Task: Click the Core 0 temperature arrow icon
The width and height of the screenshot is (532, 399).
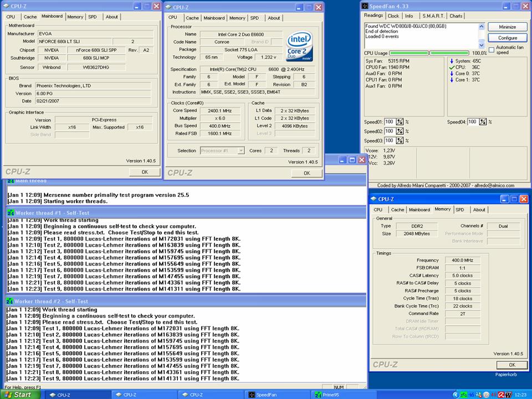Action: (x=452, y=74)
